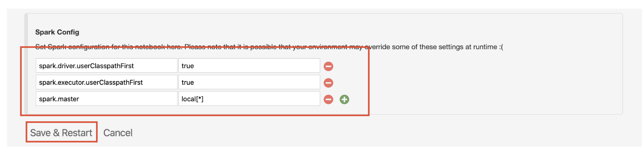Click the Cancel link next to Save
This screenshot has height=151, width=644.
[x=118, y=133]
